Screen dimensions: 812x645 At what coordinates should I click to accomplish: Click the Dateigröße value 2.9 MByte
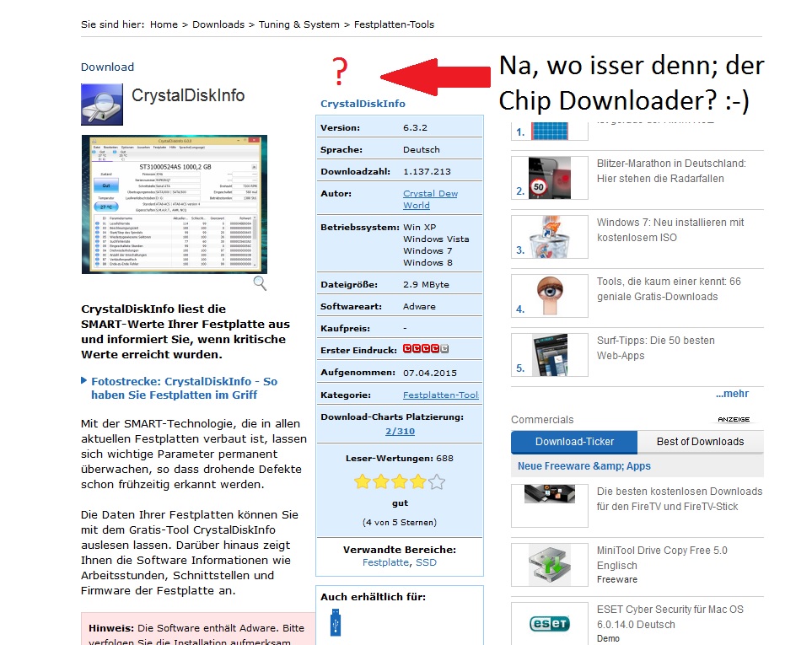pos(426,284)
